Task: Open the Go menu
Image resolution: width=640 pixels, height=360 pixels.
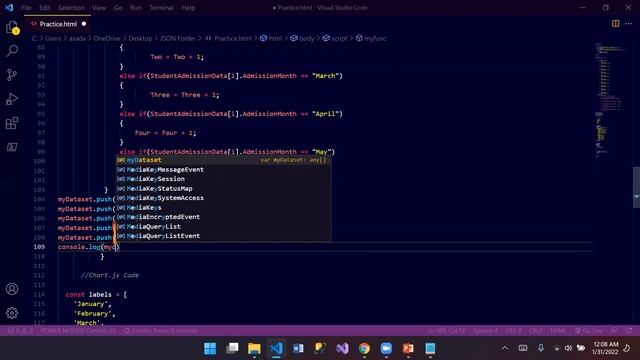Action: tap(118, 8)
